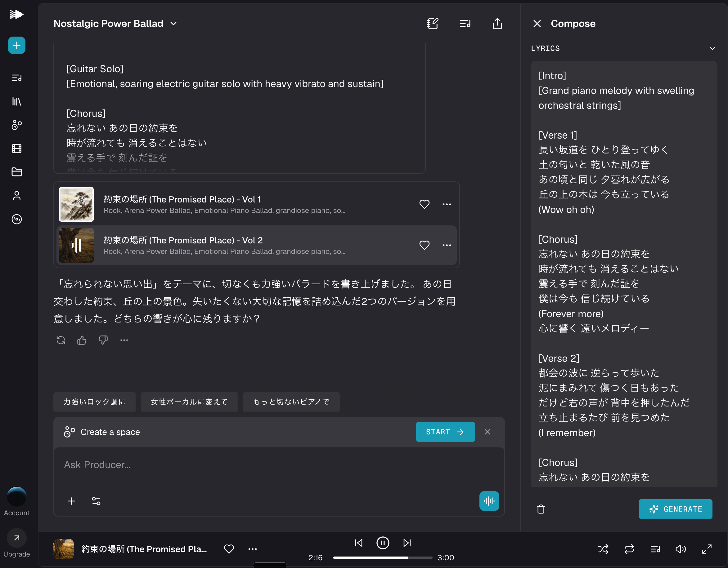Click the voice waveform button in prompt box

coord(489,501)
